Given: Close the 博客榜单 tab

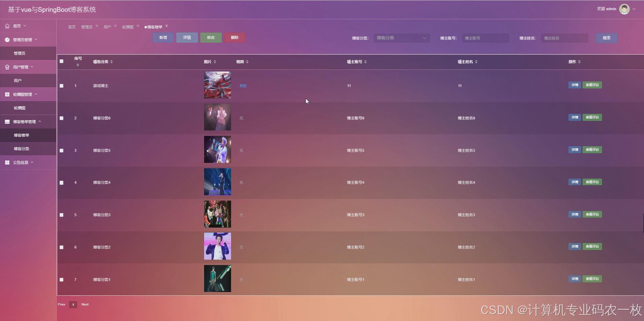Looking at the screenshot, I should click(166, 26).
